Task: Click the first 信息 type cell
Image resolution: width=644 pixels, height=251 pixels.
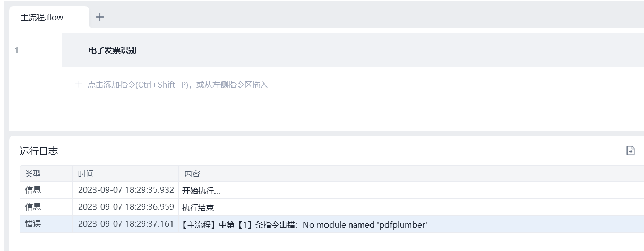Action: [33, 190]
